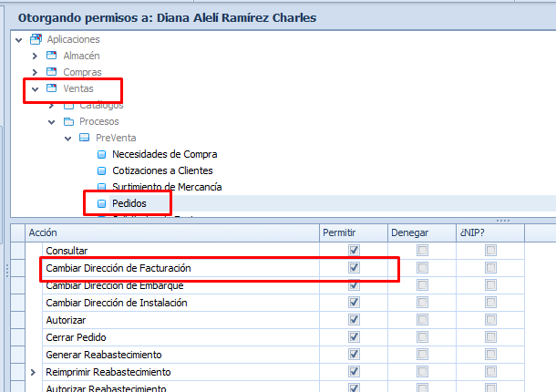Image resolution: width=556 pixels, height=392 pixels.
Task: Enable ¿NIP? checkbox for Autorizar
Action: pyautogui.click(x=490, y=320)
